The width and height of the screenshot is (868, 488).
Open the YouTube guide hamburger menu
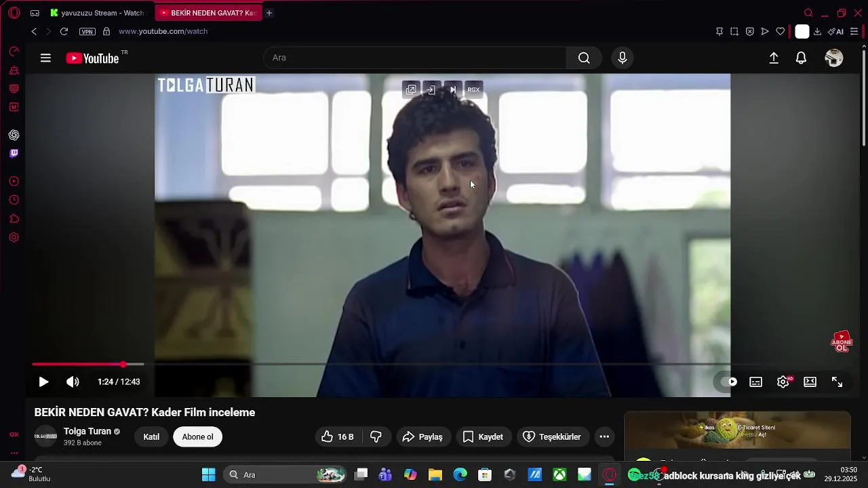45,58
